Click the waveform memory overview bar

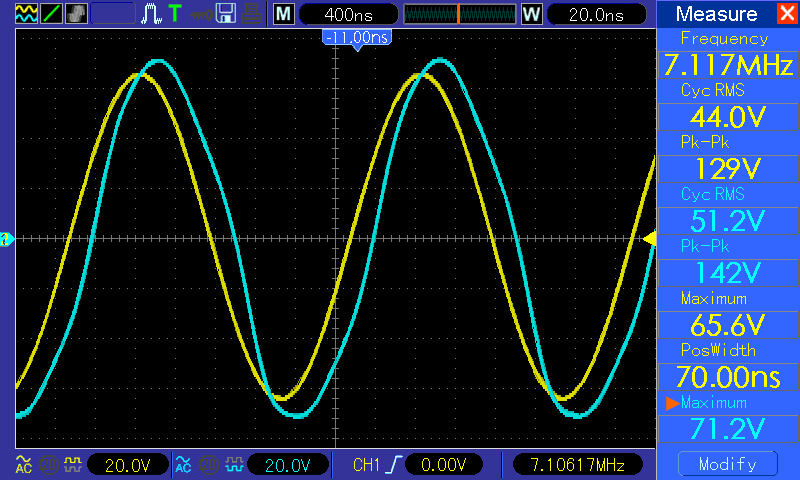click(459, 14)
